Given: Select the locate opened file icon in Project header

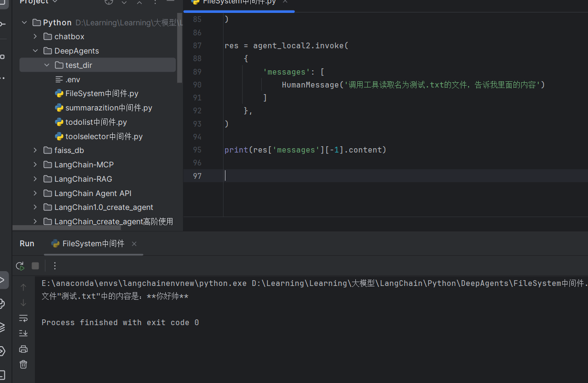Looking at the screenshot, I should click(x=109, y=2).
